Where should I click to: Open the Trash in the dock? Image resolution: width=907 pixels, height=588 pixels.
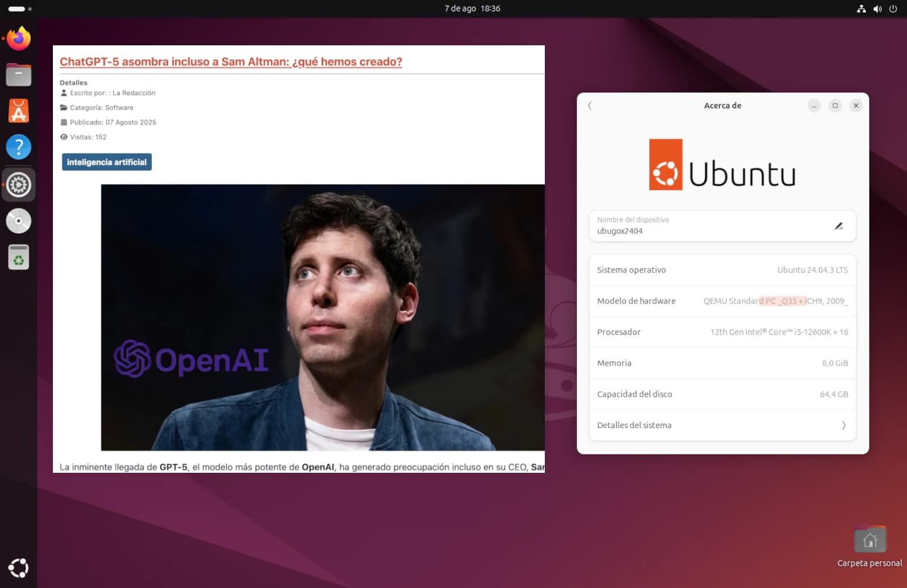(18, 257)
